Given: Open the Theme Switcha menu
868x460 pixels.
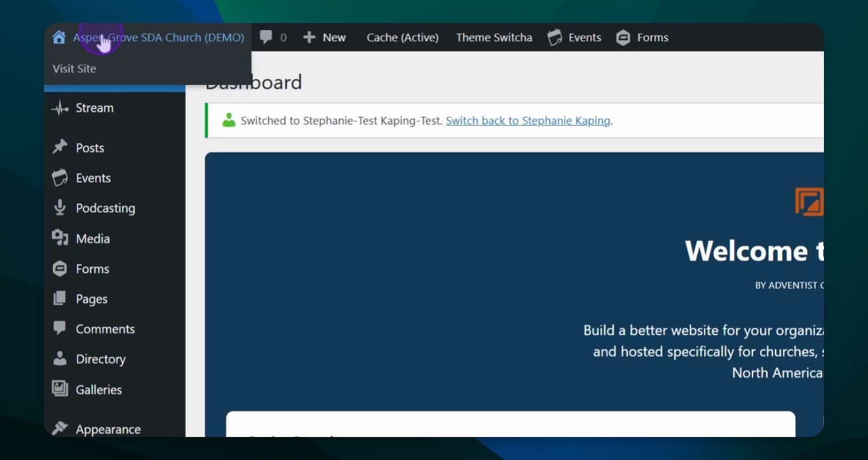Looking at the screenshot, I should point(494,38).
